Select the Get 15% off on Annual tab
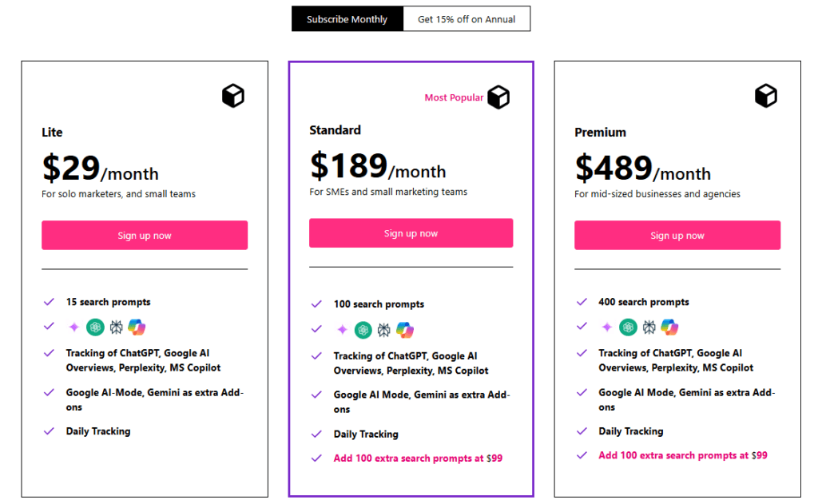This screenshot has width=818, height=504. (x=467, y=18)
